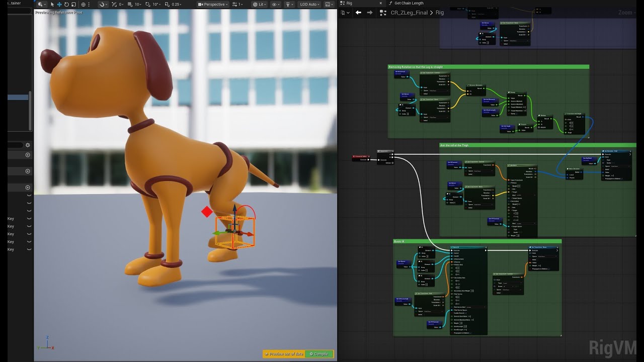
Task: Click the left panel search field
Action: pyautogui.click(x=15, y=145)
